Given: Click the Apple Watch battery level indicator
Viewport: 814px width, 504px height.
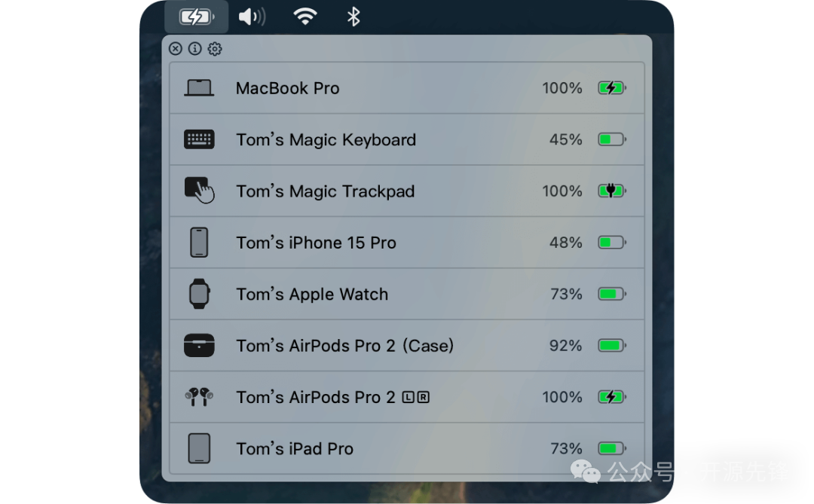Looking at the screenshot, I should tap(611, 294).
